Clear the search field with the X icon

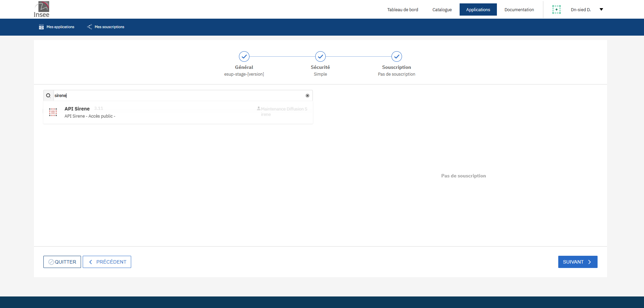point(307,96)
